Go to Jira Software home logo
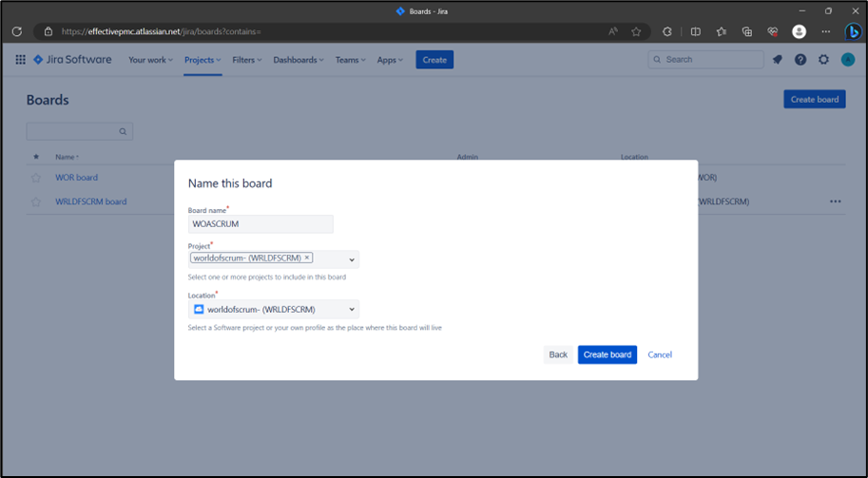This screenshot has width=868, height=478. (72, 60)
